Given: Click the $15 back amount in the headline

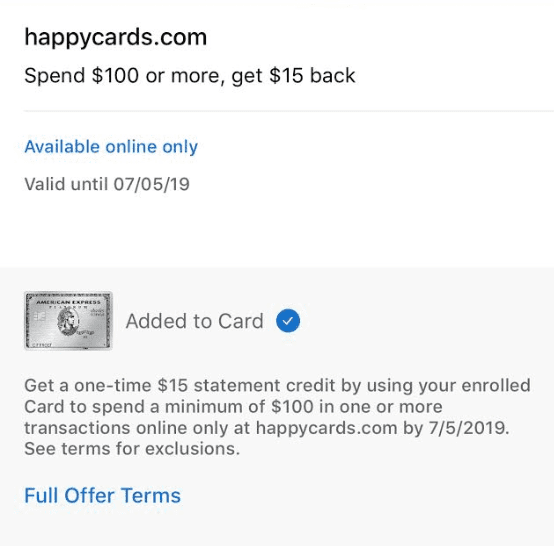Looking at the screenshot, I should click(312, 76).
